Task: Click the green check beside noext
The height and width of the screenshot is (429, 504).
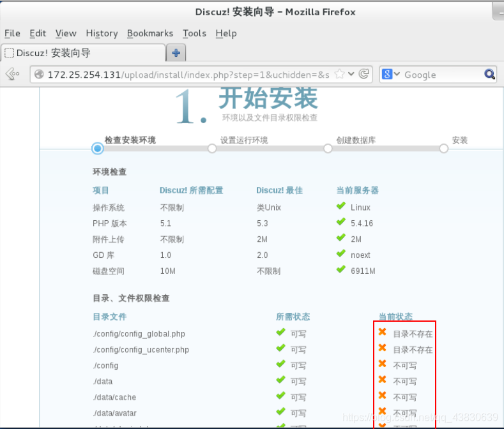Action: click(x=340, y=253)
